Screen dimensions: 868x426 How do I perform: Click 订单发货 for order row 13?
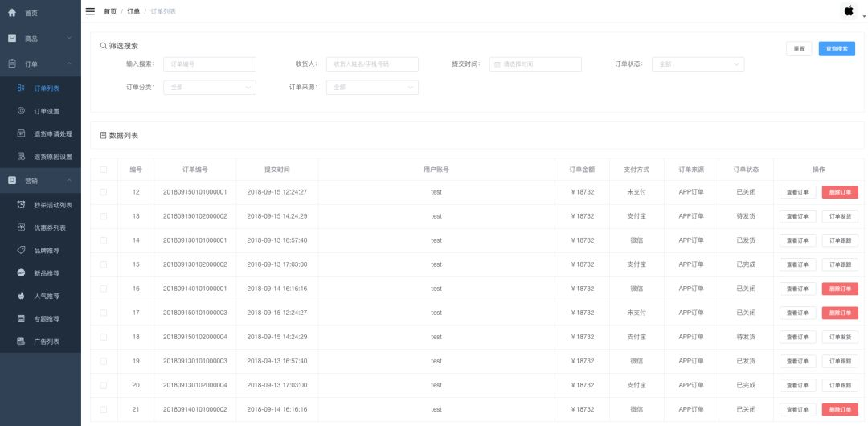(x=840, y=216)
